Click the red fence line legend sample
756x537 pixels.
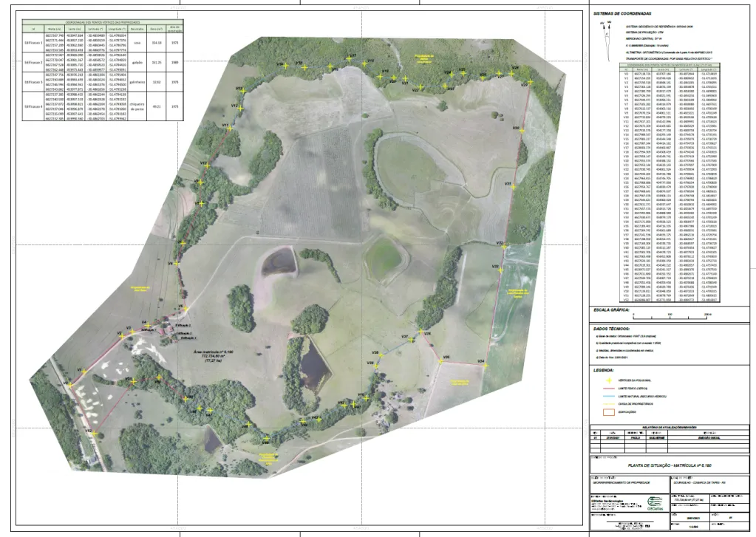[609, 388]
